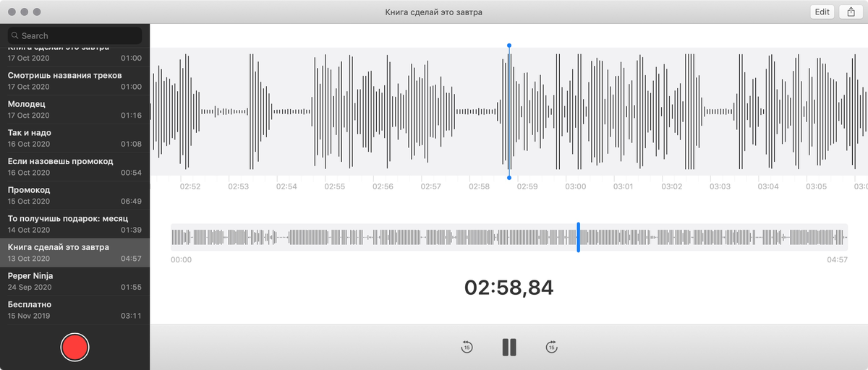Screen dimensions: 868x370
Task: Click the 02:55 ruler mark
Action: [335, 186]
